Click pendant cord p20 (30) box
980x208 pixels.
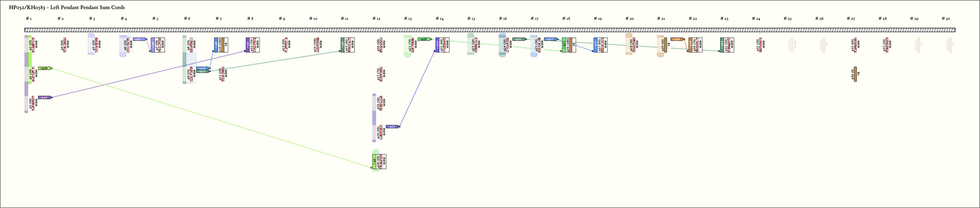coord(380,162)
